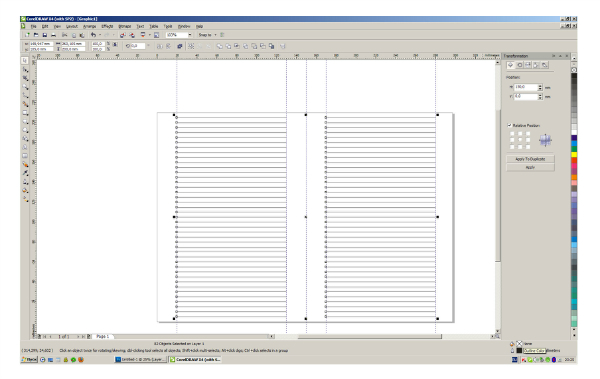Open the Rotate tab in the Transformation docker
Screen dimensions: 600x379
pyautogui.click(x=519, y=65)
